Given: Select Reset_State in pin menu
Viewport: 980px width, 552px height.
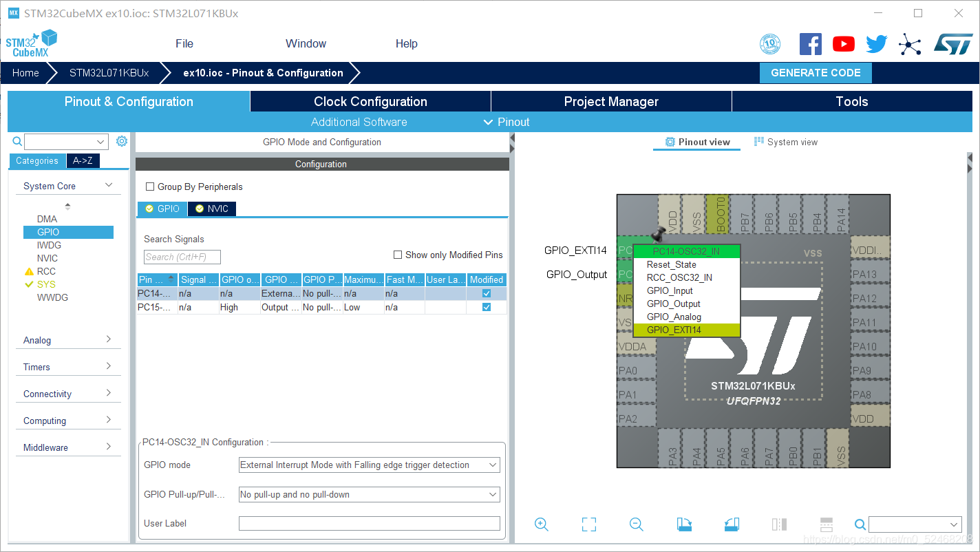Looking at the screenshot, I should click(687, 264).
